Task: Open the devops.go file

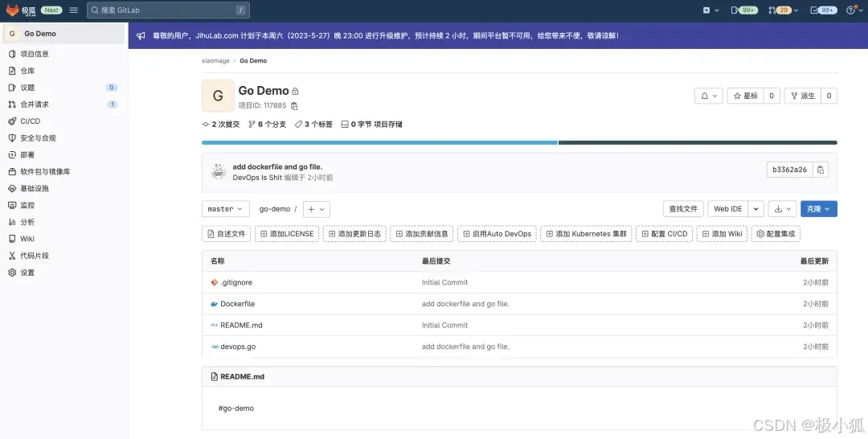Action: coord(238,347)
